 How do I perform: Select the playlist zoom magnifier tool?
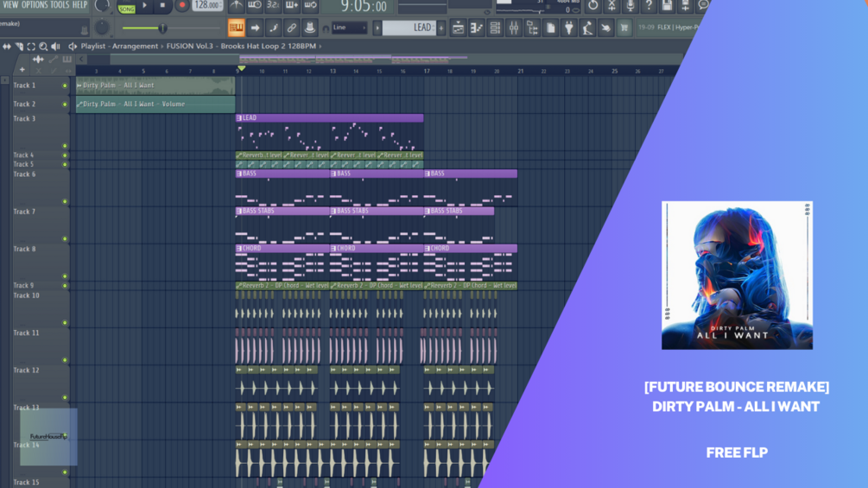click(x=43, y=47)
